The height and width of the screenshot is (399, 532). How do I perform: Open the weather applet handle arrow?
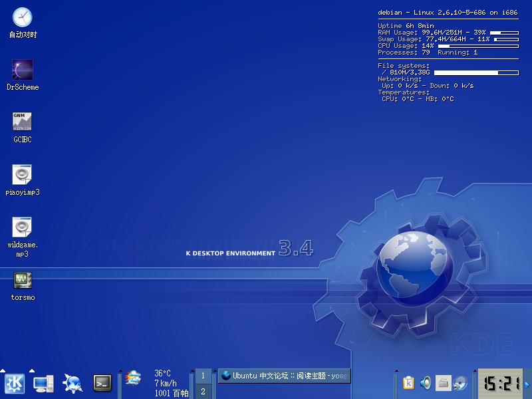pos(120,370)
